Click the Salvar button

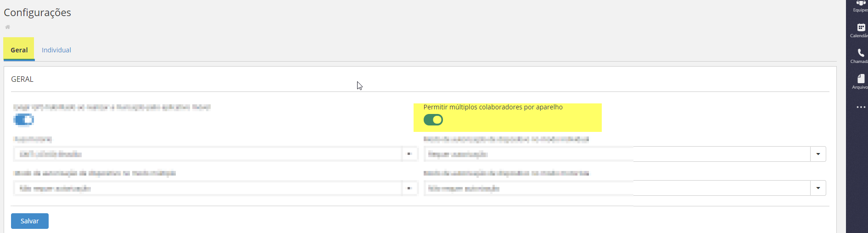30,221
